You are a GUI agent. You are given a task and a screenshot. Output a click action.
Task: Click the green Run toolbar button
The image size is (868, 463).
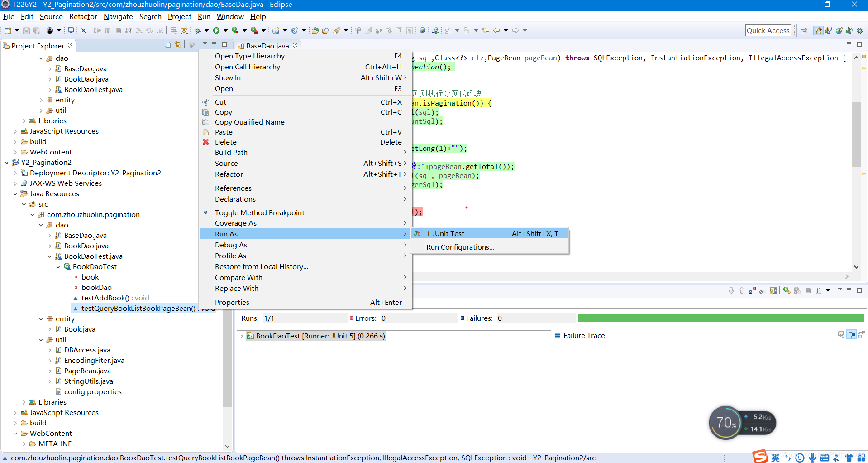[216, 30]
